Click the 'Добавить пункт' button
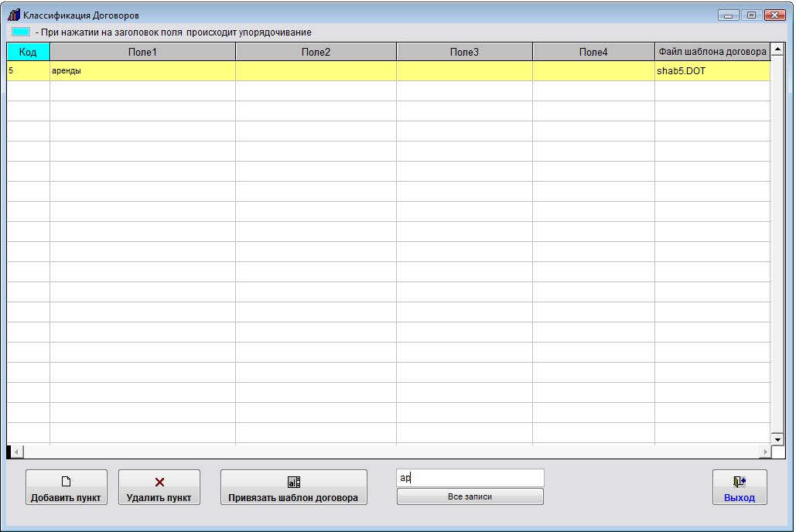This screenshot has height=532, width=796. pos(67,487)
